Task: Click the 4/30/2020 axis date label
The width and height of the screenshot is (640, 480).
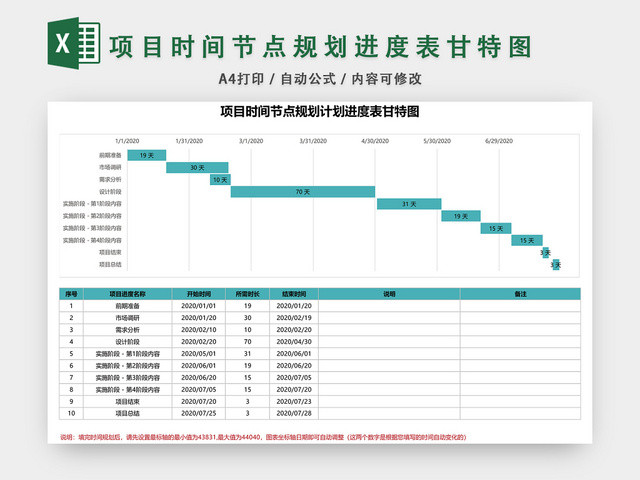Action: tap(375, 141)
